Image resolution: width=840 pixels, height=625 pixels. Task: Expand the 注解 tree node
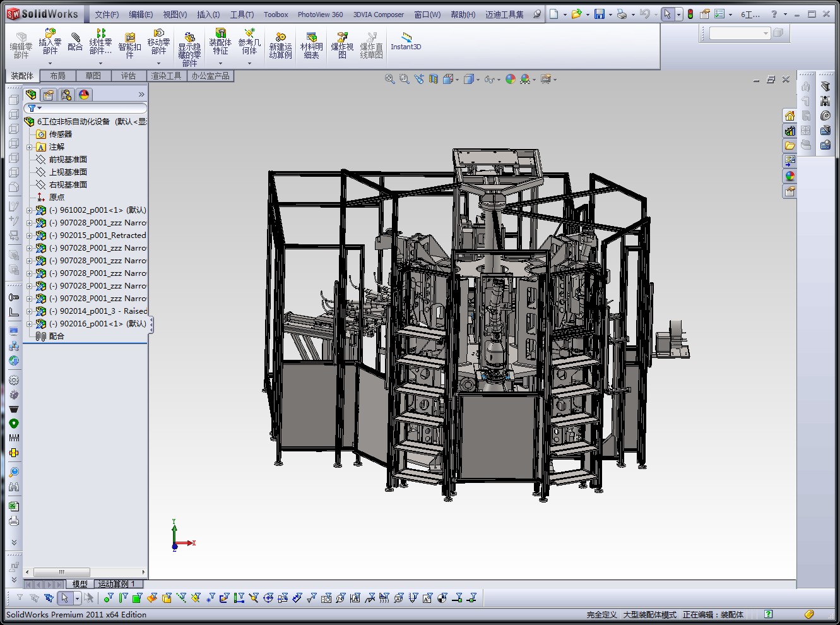[x=30, y=146]
